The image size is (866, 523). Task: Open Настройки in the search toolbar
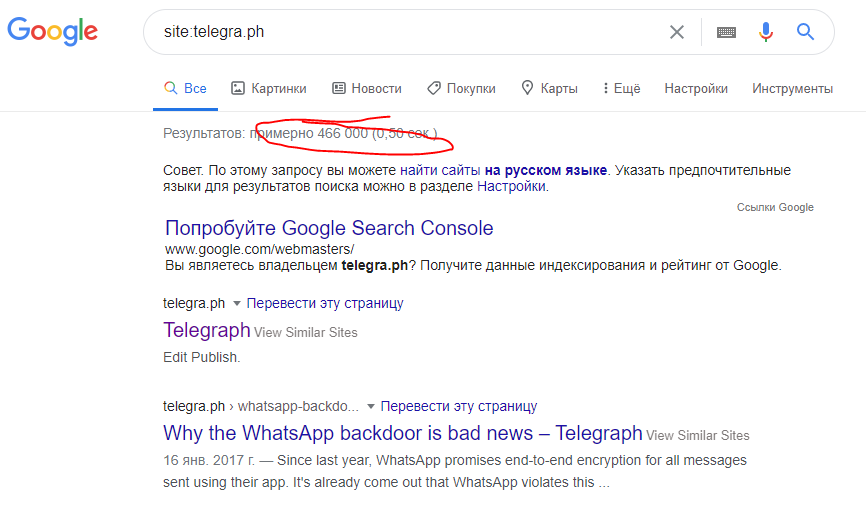pos(696,88)
